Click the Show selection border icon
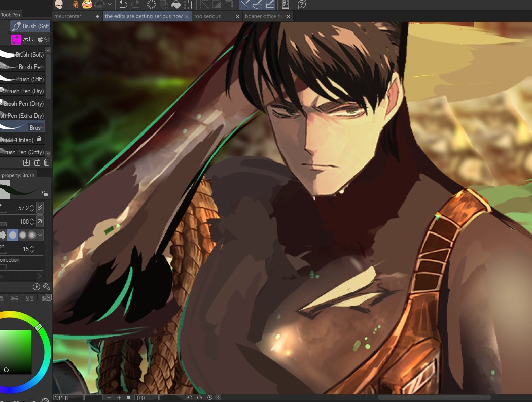The height and width of the screenshot is (402, 532). (229, 4)
